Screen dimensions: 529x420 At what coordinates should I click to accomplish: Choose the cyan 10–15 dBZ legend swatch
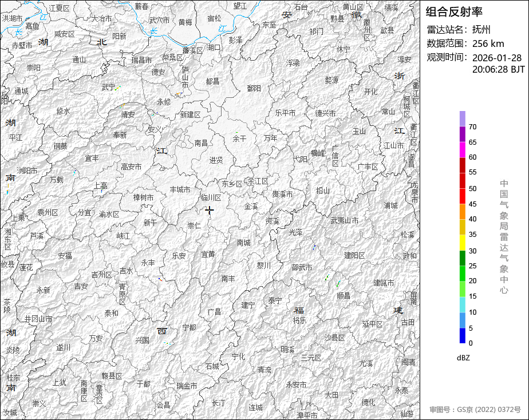click(x=462, y=305)
